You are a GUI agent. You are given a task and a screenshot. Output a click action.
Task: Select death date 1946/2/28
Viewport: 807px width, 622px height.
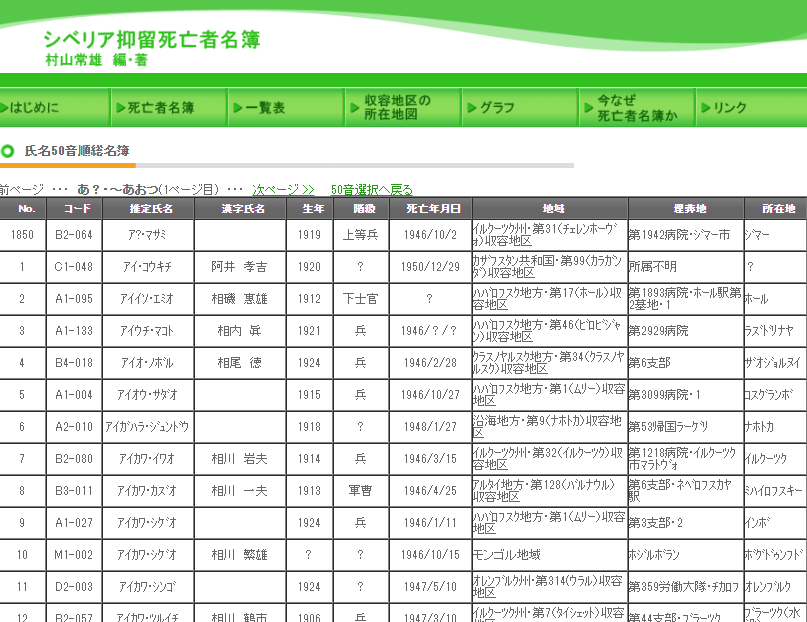430,363
